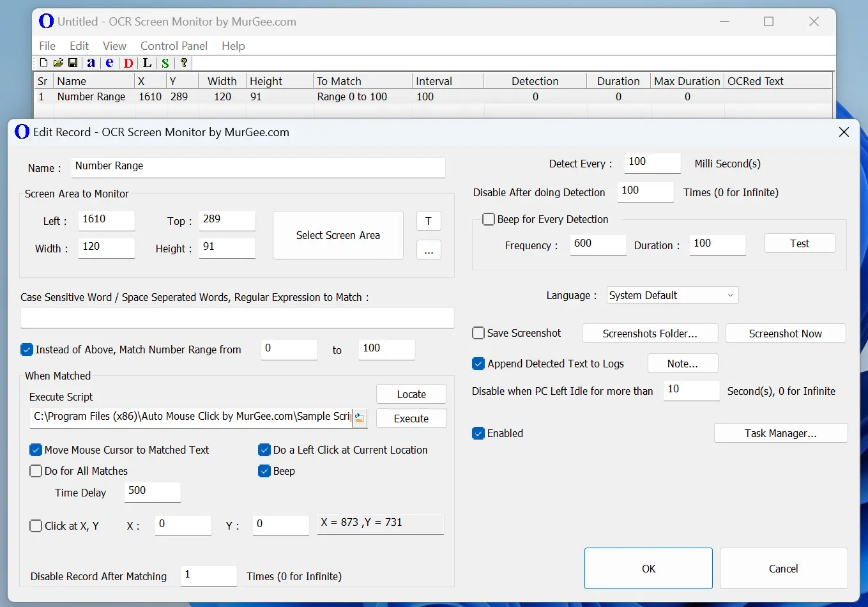The width and height of the screenshot is (868, 607).
Task: Open Task Manager... button
Action: [x=780, y=433]
